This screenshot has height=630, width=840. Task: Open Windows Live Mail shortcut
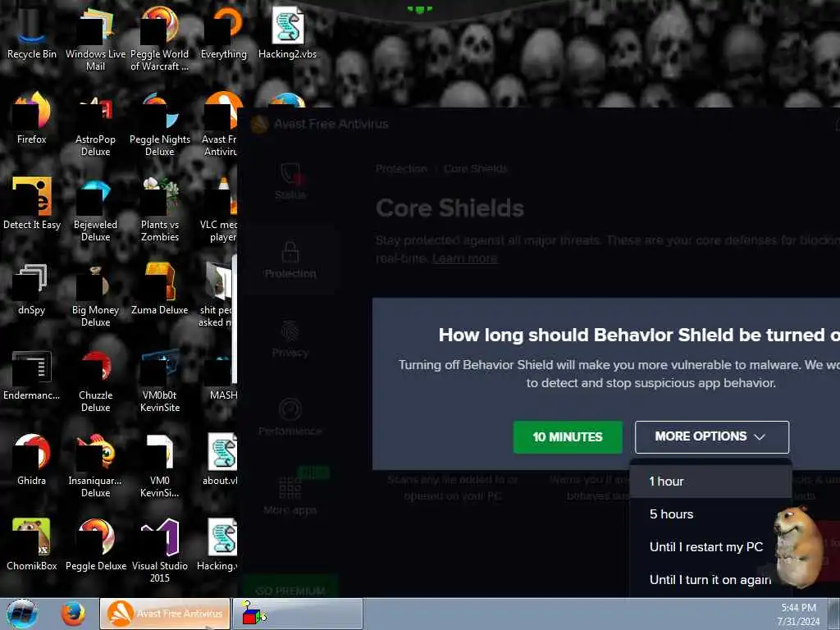pyautogui.click(x=95, y=38)
